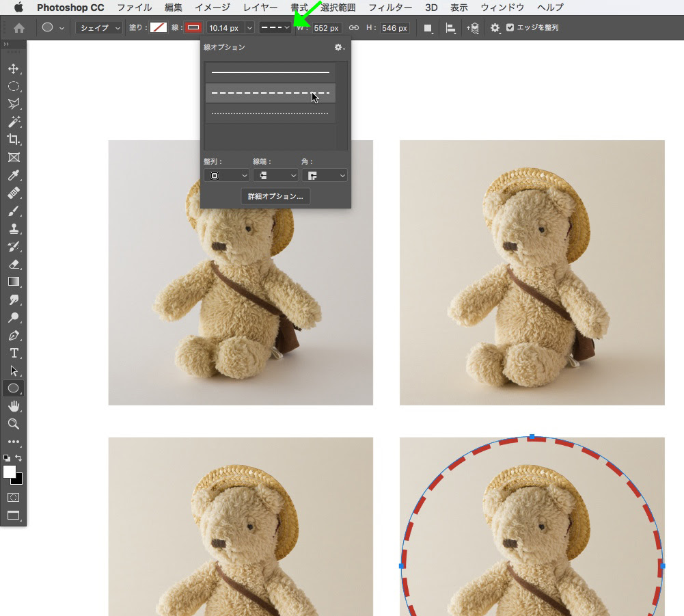Image resolution: width=684 pixels, height=616 pixels.
Task: Select the Gradient tool
Action: pos(14,282)
